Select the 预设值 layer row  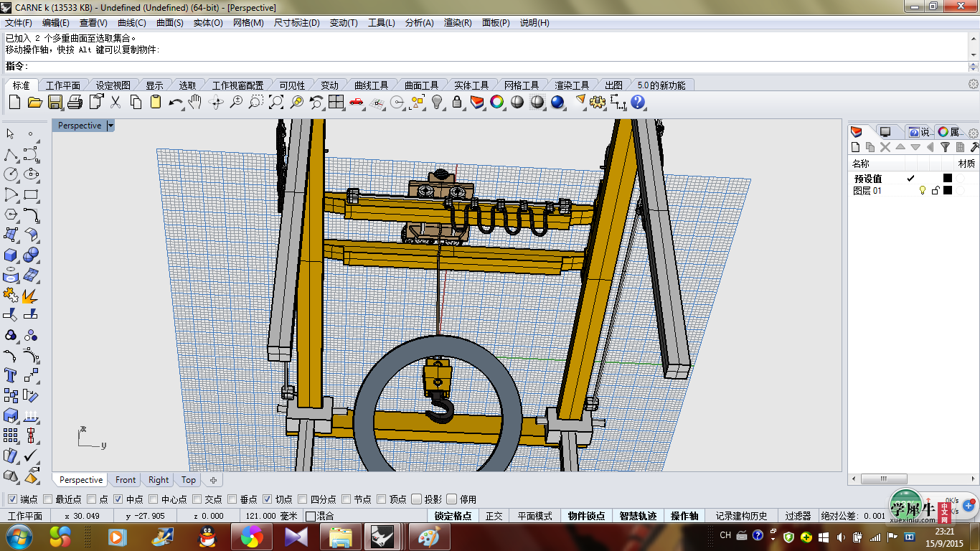pos(913,179)
